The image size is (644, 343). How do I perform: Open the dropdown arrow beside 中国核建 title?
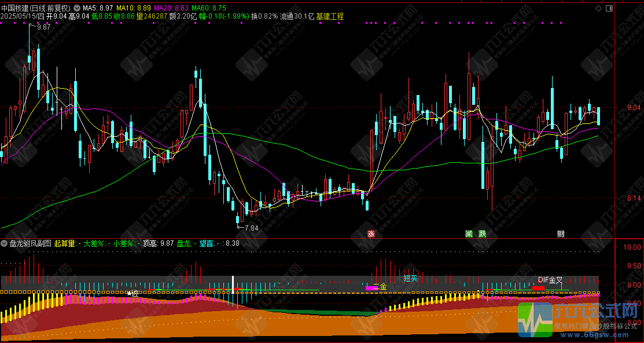pos(77,9)
